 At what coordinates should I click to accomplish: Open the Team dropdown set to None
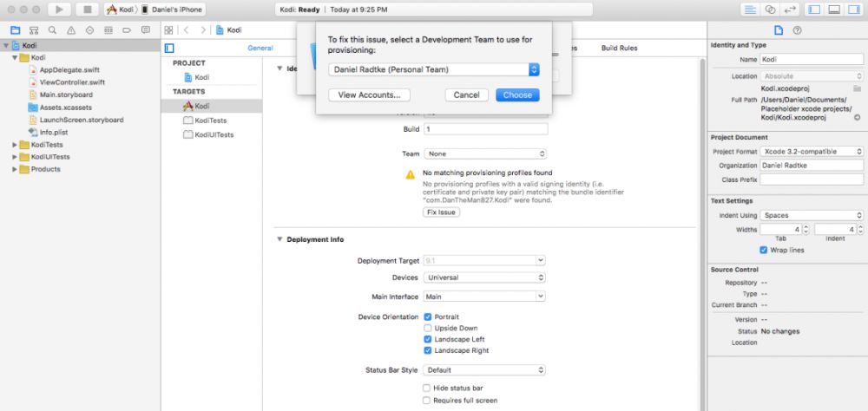tap(485, 153)
